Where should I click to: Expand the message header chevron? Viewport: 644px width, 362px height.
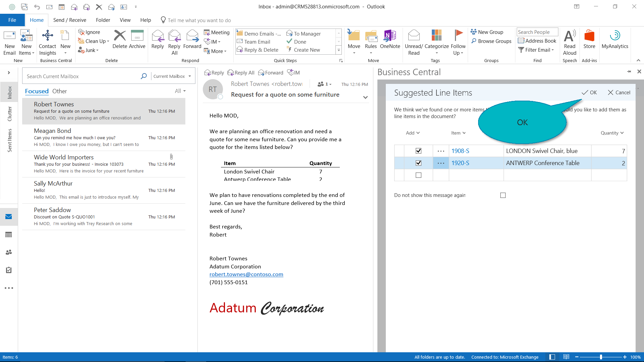[365, 98]
